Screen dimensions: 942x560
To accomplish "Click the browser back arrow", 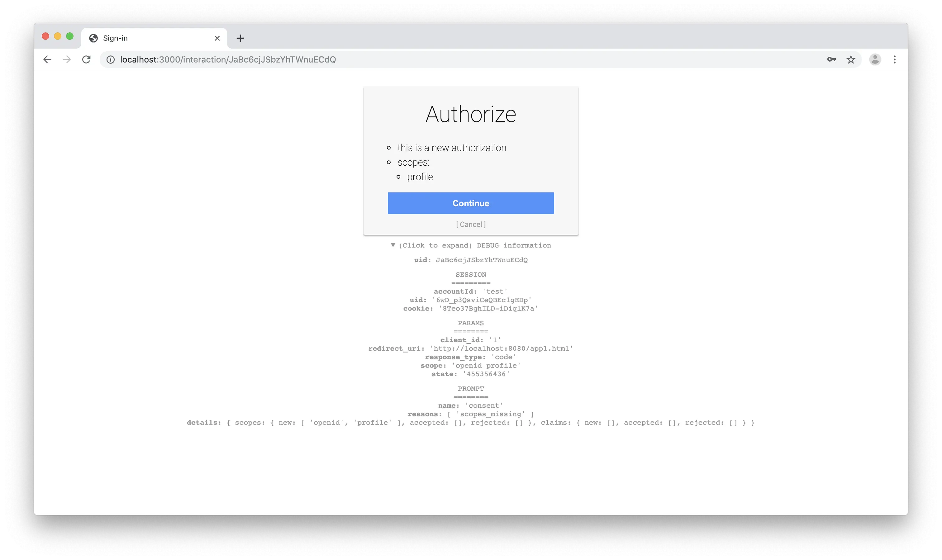I will click(47, 59).
